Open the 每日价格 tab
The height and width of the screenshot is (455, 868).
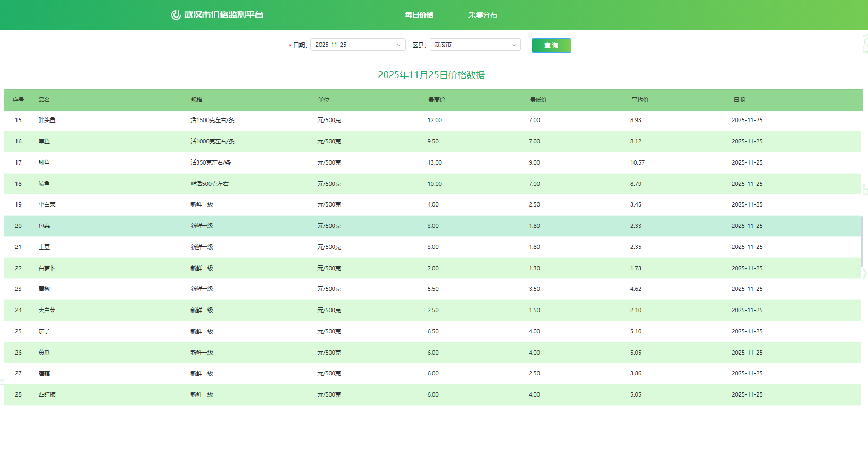(x=419, y=15)
